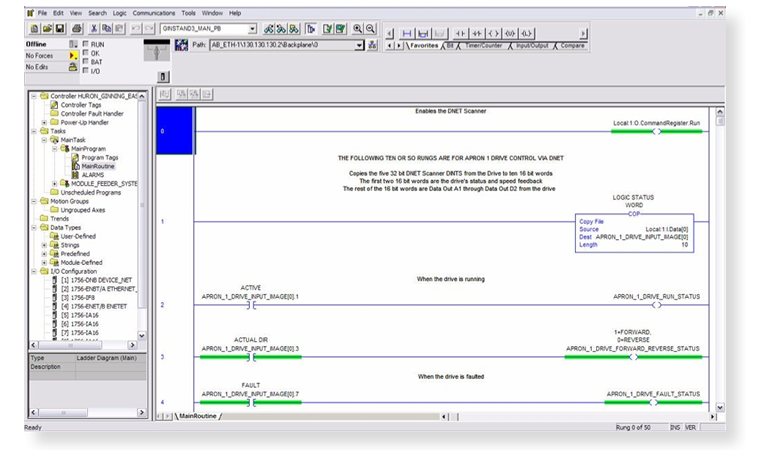768x450 pixels.
Task: Open the Tools menu
Action: [x=189, y=13]
